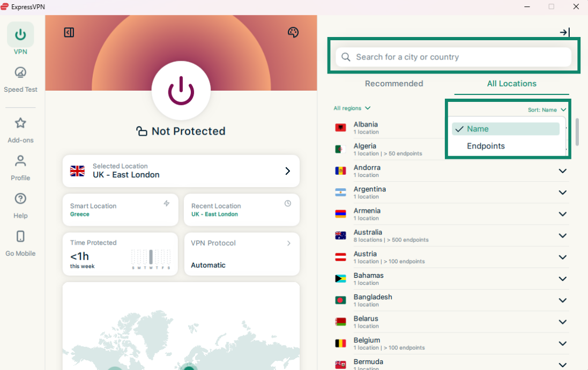Screen dimensions: 588x370
Task: Click the city or country search field
Action: point(453,57)
